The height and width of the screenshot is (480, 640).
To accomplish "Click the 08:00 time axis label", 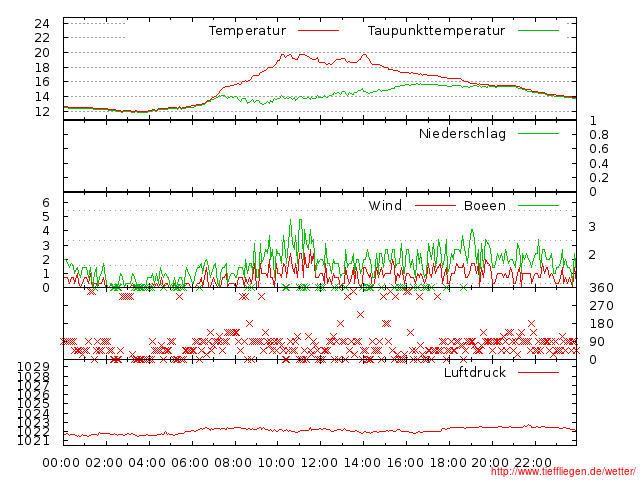I will click(x=233, y=463).
